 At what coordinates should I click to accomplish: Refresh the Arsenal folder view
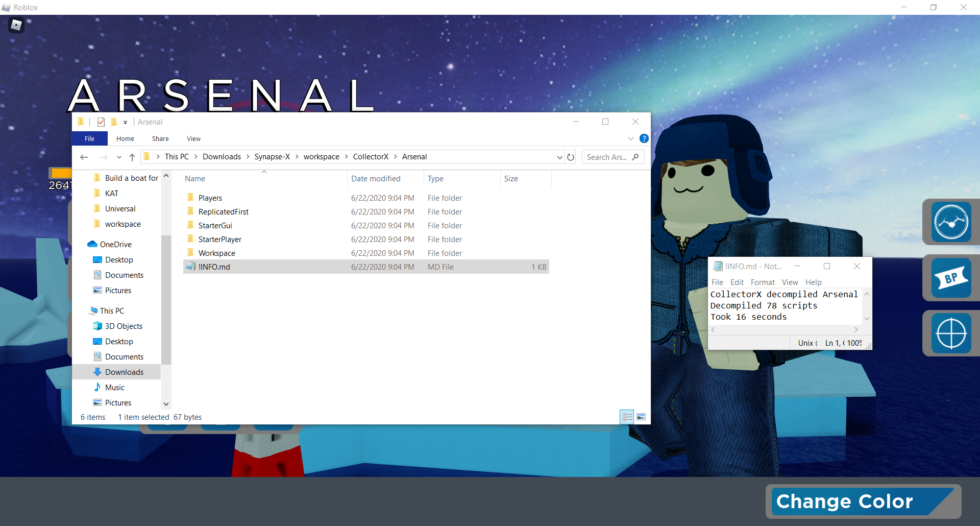(571, 157)
